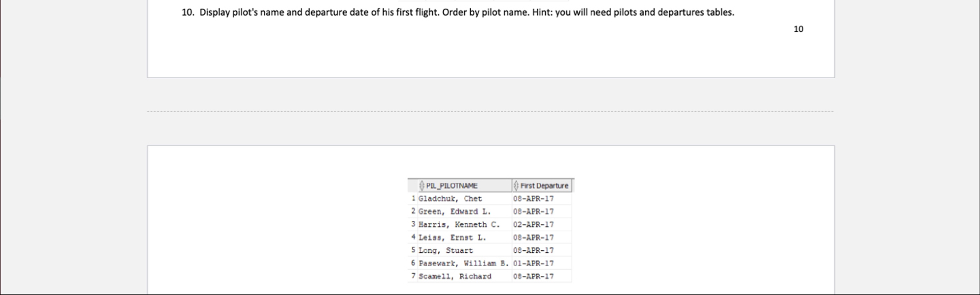This screenshot has width=980, height=295.
Task: Click row number 4 in the results table
Action: (x=413, y=237)
